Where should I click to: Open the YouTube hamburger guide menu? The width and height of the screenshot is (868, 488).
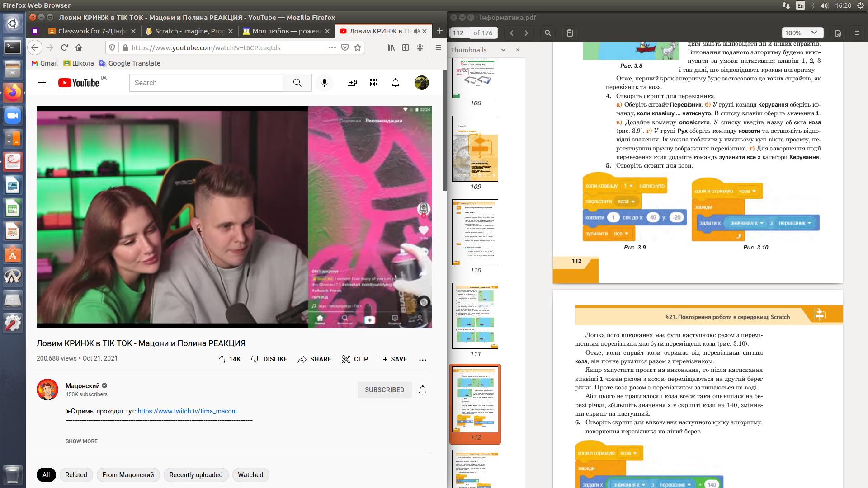point(42,83)
